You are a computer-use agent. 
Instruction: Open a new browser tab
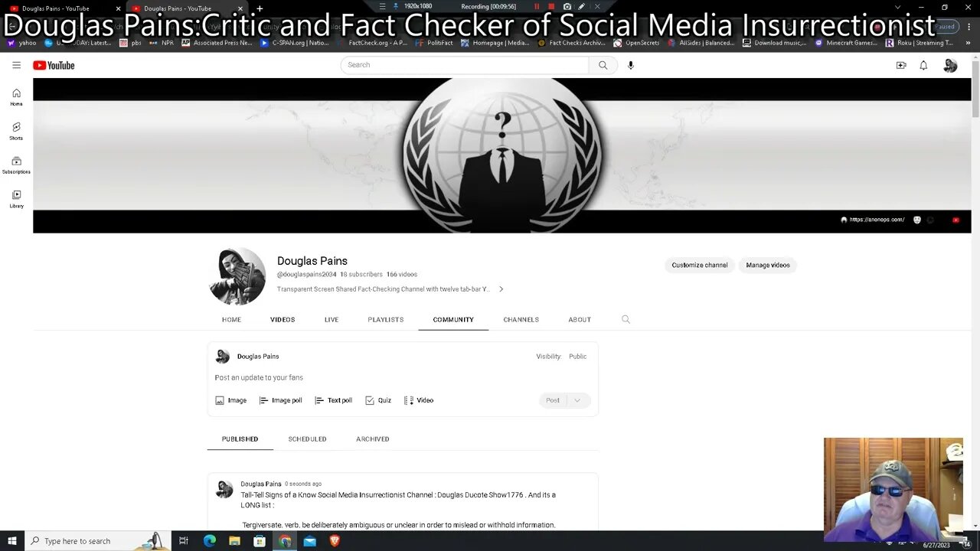click(x=260, y=8)
